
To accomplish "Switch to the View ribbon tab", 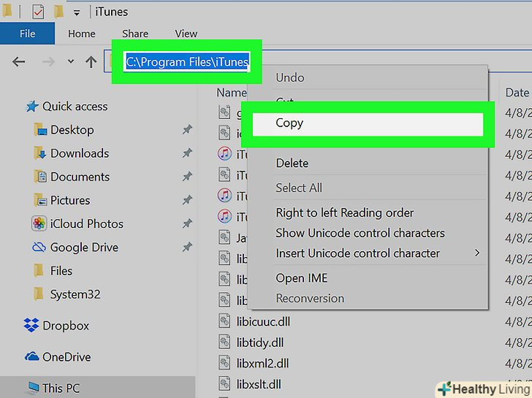I will point(186,34).
